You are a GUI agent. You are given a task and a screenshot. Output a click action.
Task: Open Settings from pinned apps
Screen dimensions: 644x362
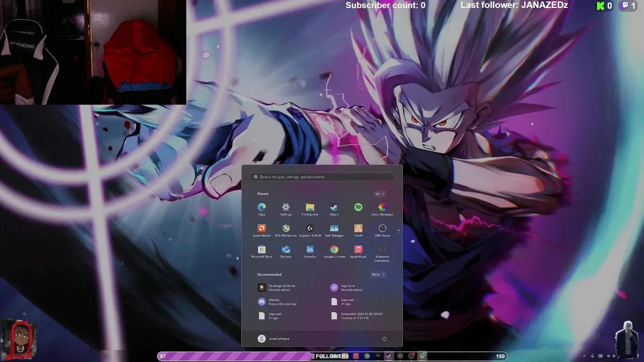[x=286, y=209]
